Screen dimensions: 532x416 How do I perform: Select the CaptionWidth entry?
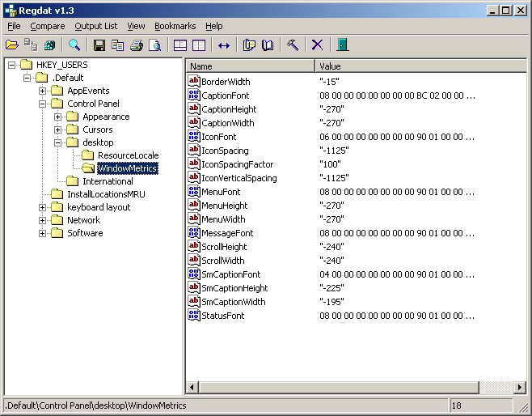coord(228,123)
